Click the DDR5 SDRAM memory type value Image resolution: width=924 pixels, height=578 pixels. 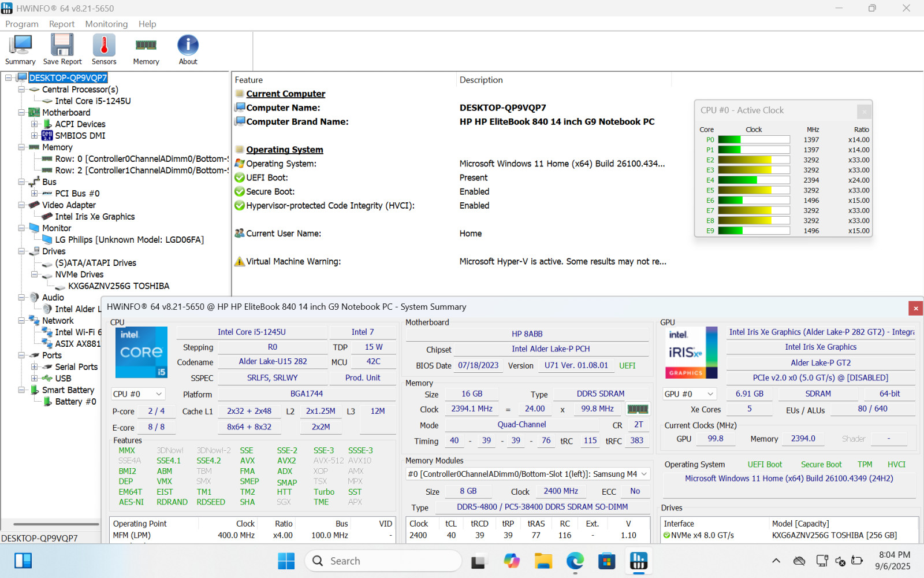pos(601,394)
